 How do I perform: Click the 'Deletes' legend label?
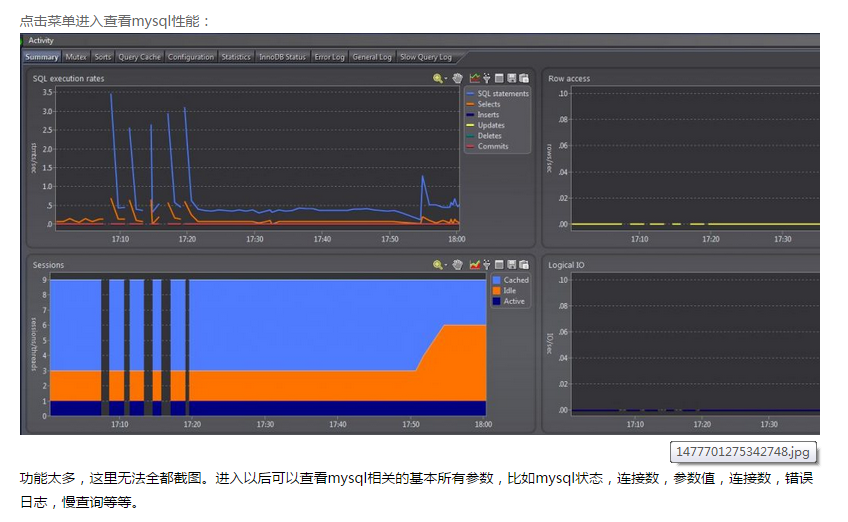click(x=489, y=136)
